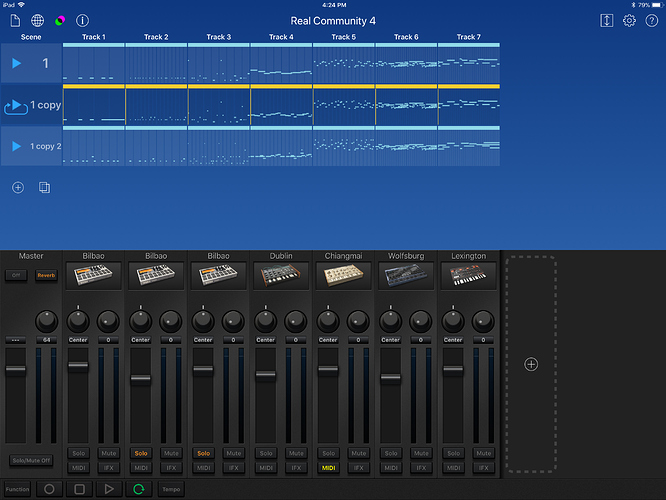Toggle Master effect Off button

16,275
